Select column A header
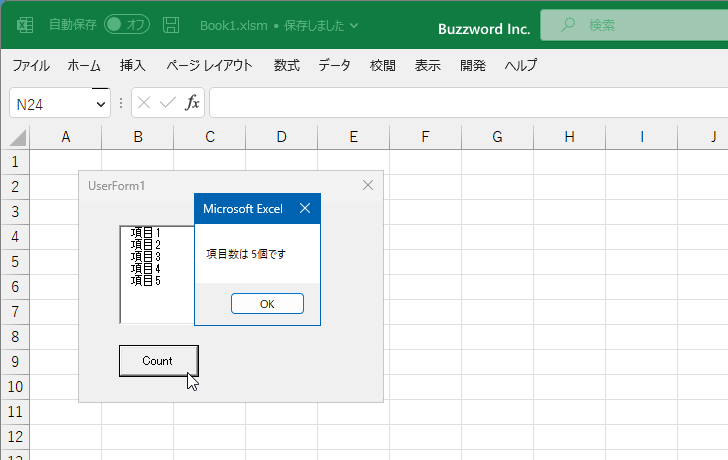This screenshot has height=460, width=728. coord(65,137)
